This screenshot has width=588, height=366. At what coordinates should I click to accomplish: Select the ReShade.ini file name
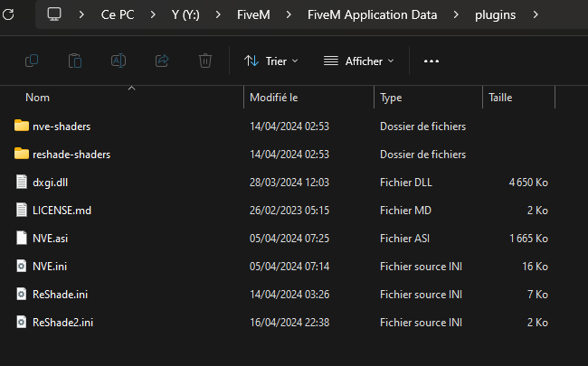(x=60, y=295)
